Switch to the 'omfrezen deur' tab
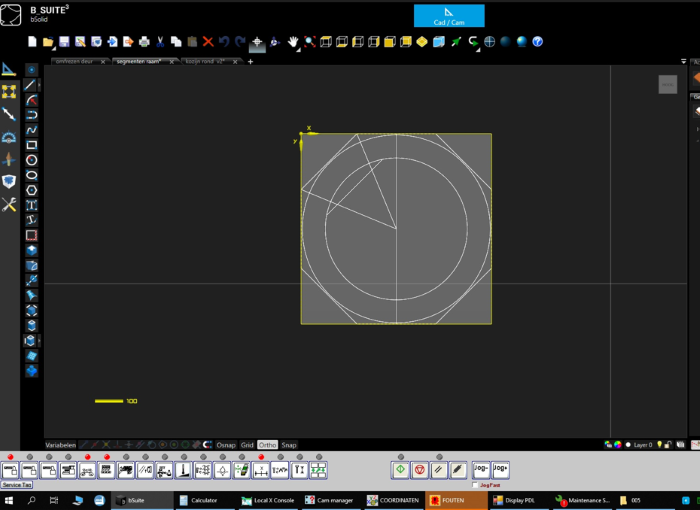700x510 pixels. tap(74, 61)
